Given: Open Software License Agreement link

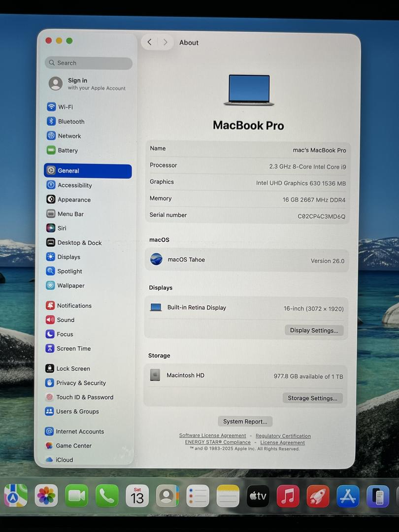Looking at the screenshot, I should [212, 435].
